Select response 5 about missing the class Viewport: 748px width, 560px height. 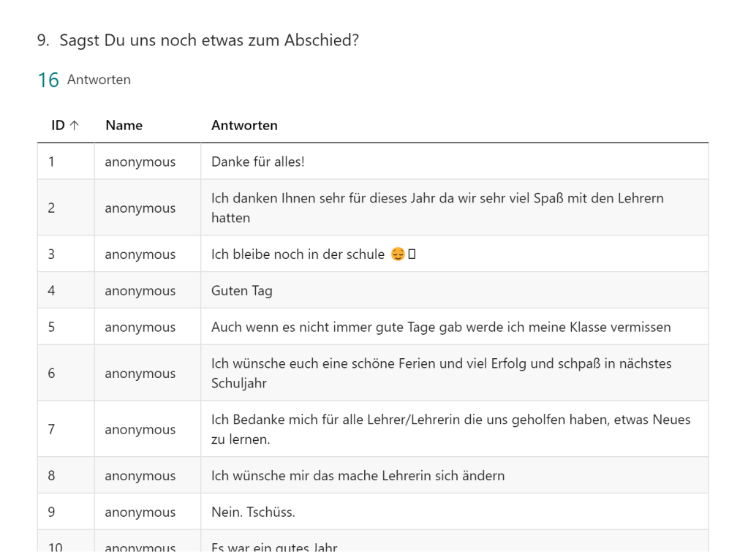(x=440, y=328)
